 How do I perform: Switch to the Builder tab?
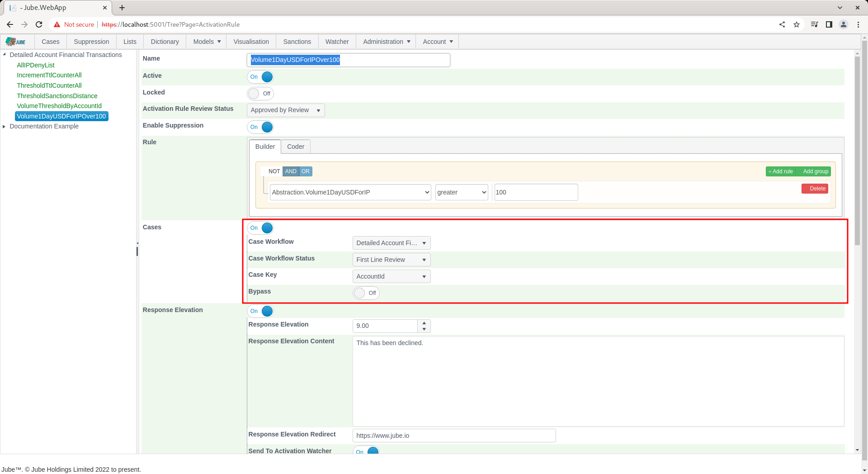pyautogui.click(x=265, y=147)
